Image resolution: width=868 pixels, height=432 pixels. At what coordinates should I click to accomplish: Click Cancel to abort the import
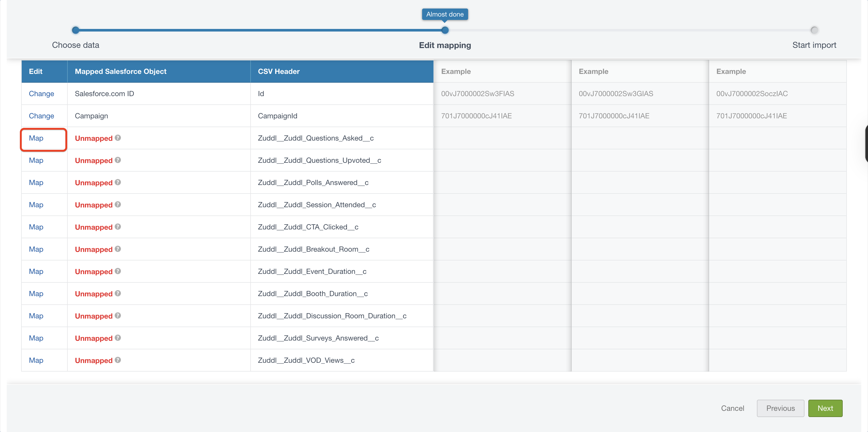(732, 408)
